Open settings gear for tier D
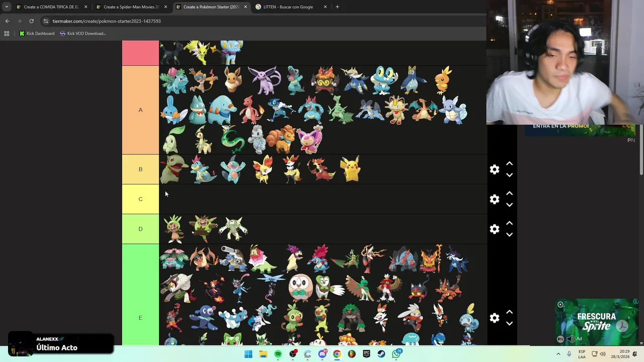This screenshot has width=644, height=362. pos(495,229)
